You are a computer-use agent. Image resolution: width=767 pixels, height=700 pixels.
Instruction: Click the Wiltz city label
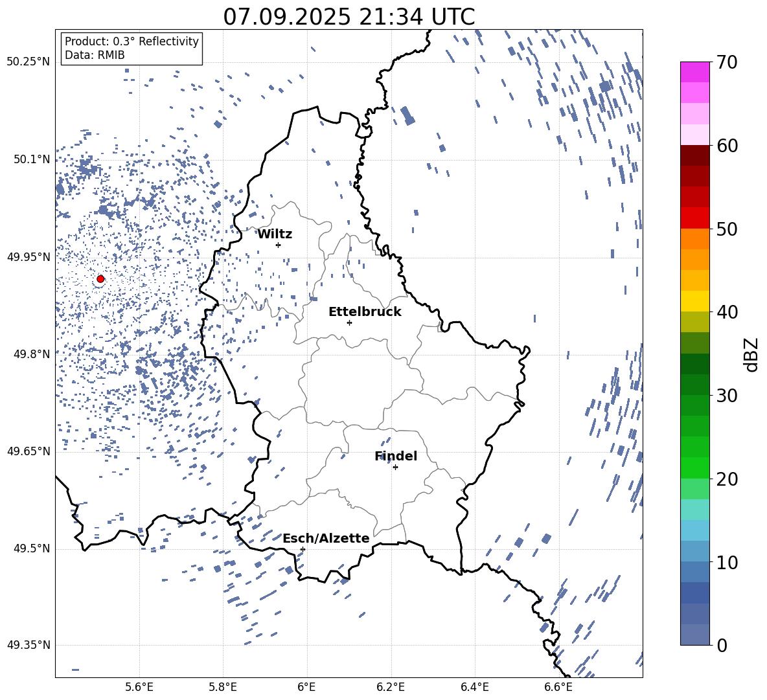[275, 234]
